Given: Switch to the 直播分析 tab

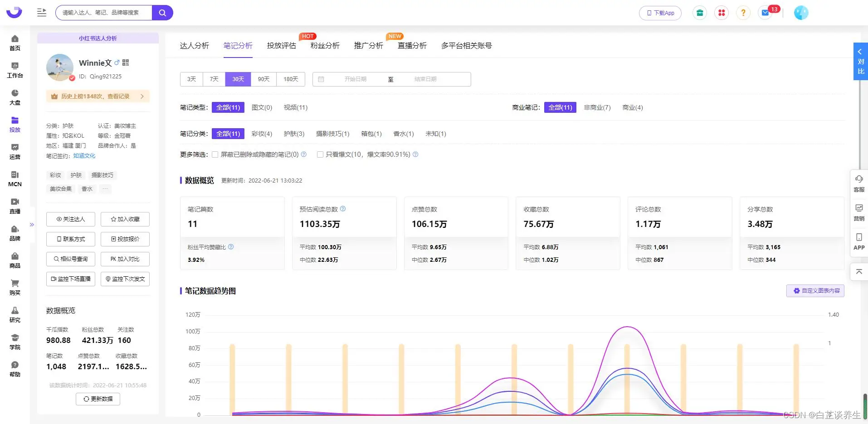Looking at the screenshot, I should tap(412, 45).
